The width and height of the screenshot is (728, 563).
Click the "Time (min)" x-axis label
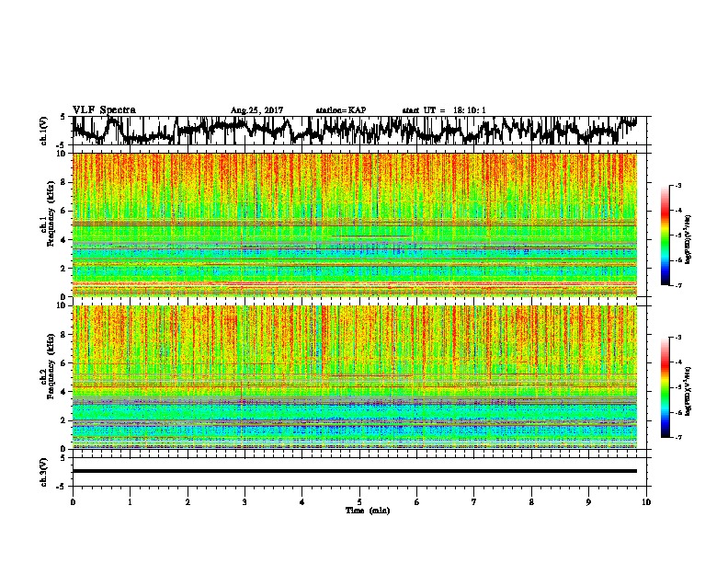coord(368,511)
